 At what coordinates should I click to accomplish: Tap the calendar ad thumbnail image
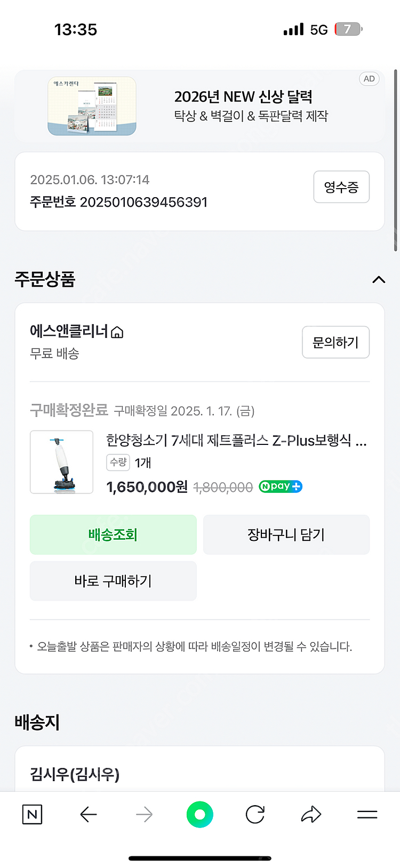pos(92,106)
